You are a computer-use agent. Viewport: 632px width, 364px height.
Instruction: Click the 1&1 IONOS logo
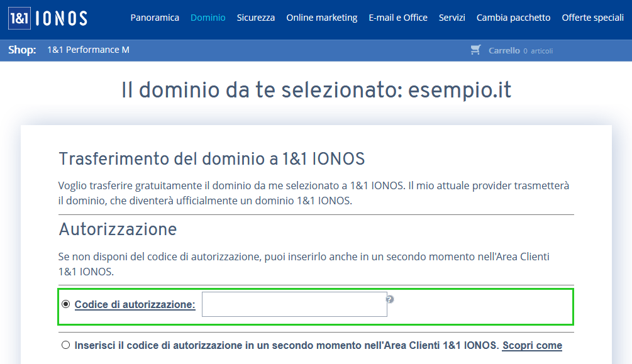48,18
